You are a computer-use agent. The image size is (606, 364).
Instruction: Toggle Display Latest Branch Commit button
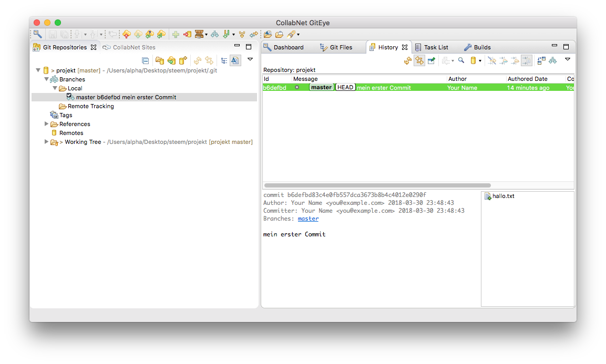click(235, 60)
